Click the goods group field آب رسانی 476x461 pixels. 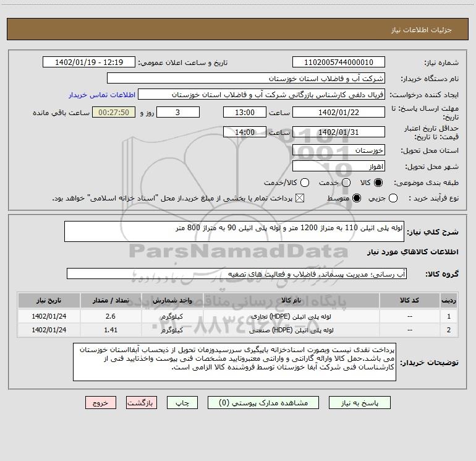point(237,274)
